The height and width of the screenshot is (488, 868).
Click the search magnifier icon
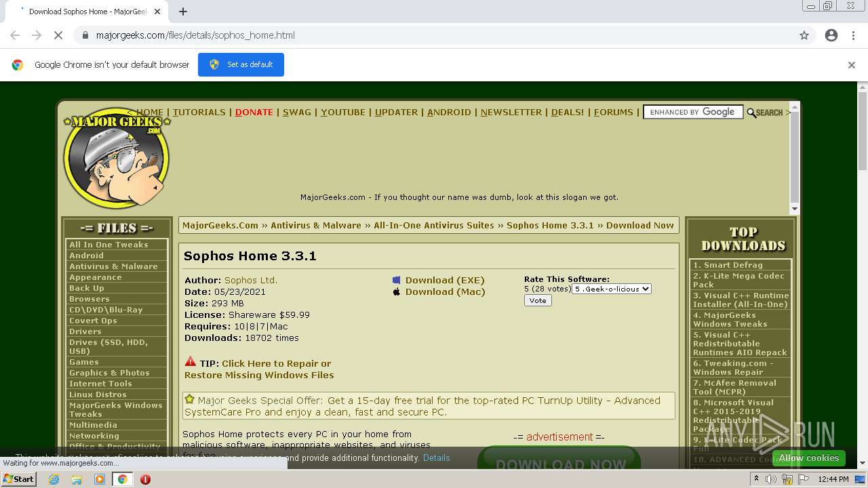pos(751,113)
